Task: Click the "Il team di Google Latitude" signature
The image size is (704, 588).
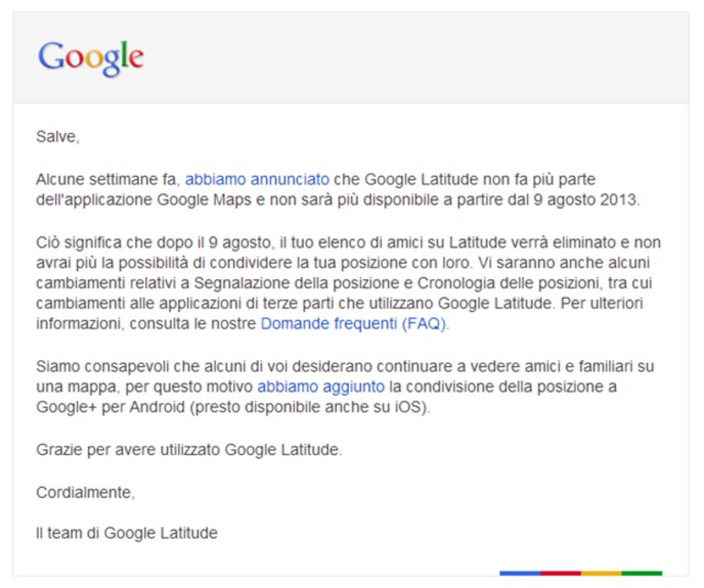Action: click(127, 533)
